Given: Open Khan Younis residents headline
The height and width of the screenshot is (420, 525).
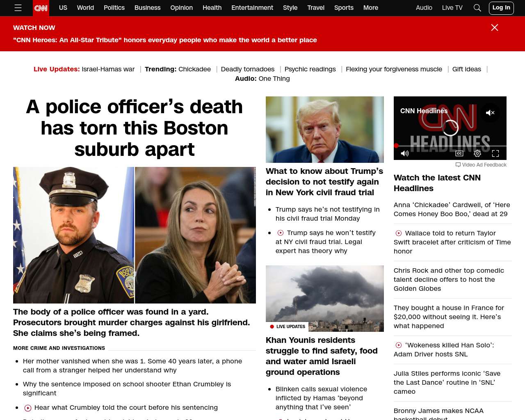Looking at the screenshot, I should tap(322, 356).
